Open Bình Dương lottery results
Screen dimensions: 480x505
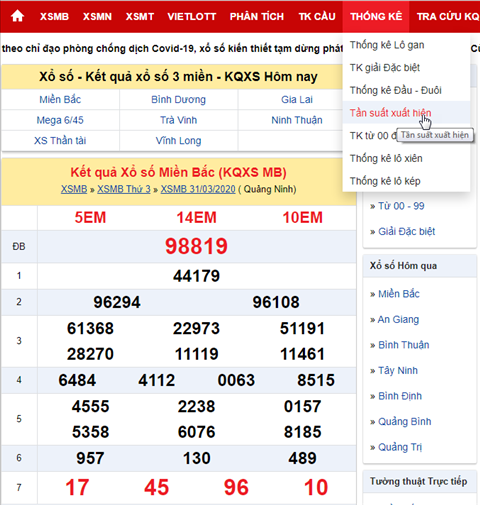(x=178, y=99)
